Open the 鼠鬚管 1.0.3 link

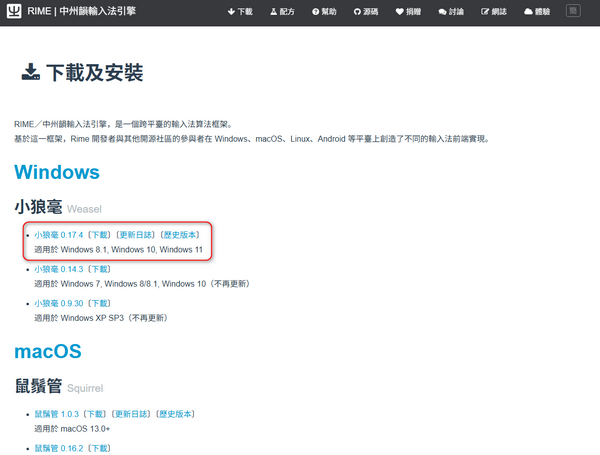coord(57,414)
